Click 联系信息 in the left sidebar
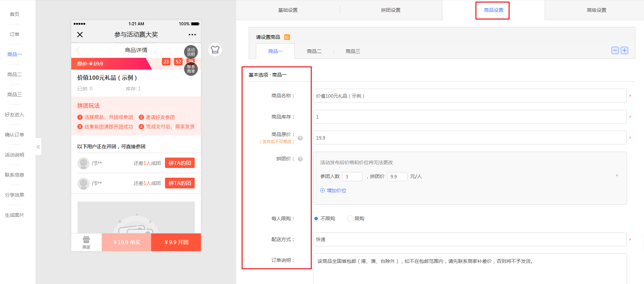Image resolution: width=644 pixels, height=284 pixels. coord(15,175)
